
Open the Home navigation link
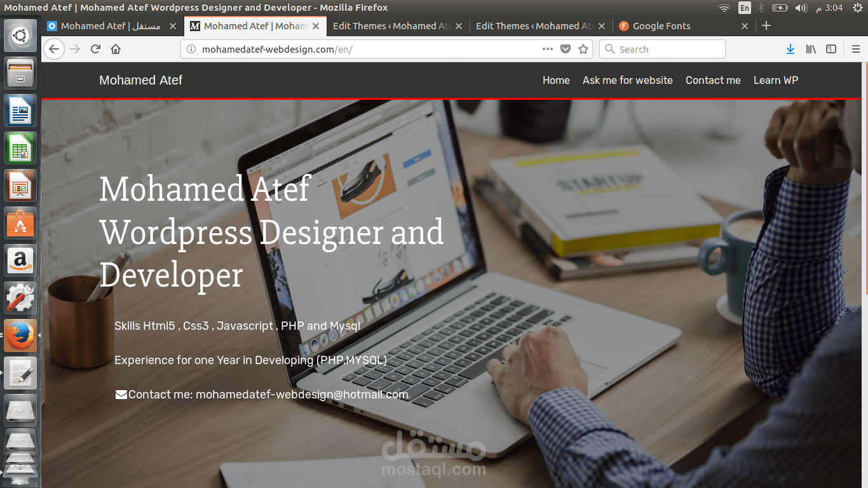(x=556, y=80)
